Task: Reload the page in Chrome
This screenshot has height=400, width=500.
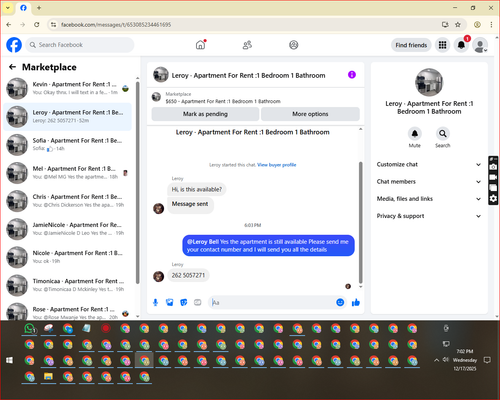Action: click(37, 25)
